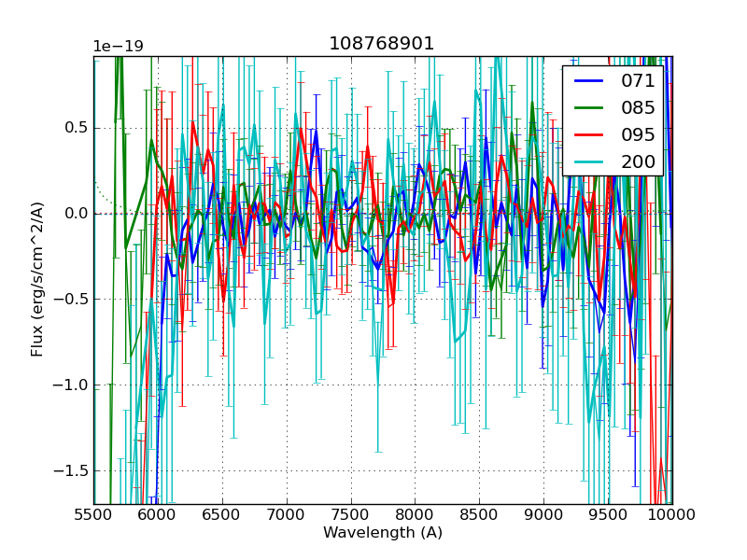747x560 pixels.
Task: Click the blue line swatch in legend
Action: (x=588, y=80)
